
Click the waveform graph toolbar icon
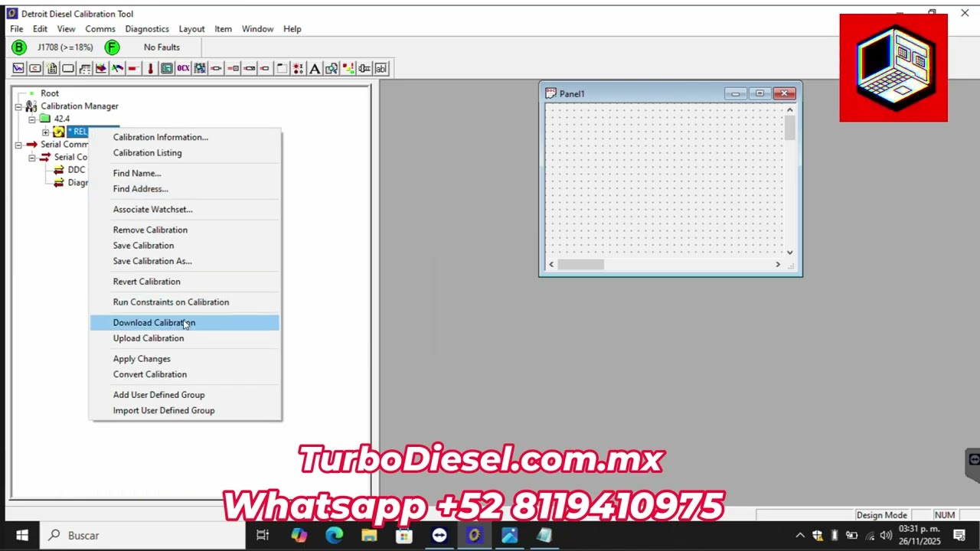tap(18, 68)
